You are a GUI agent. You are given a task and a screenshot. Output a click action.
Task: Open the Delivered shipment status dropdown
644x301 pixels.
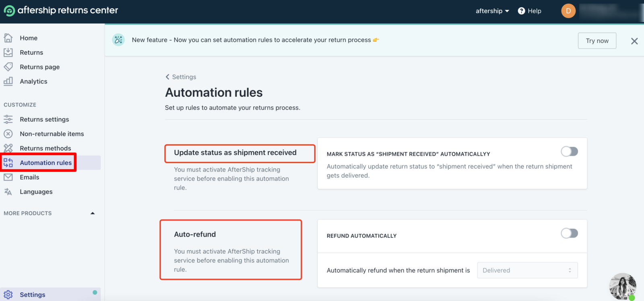(x=527, y=270)
